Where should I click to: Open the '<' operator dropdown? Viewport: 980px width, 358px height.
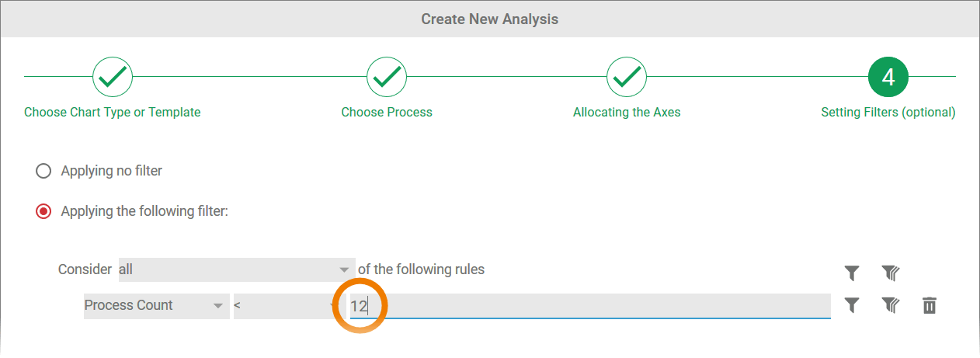287,306
